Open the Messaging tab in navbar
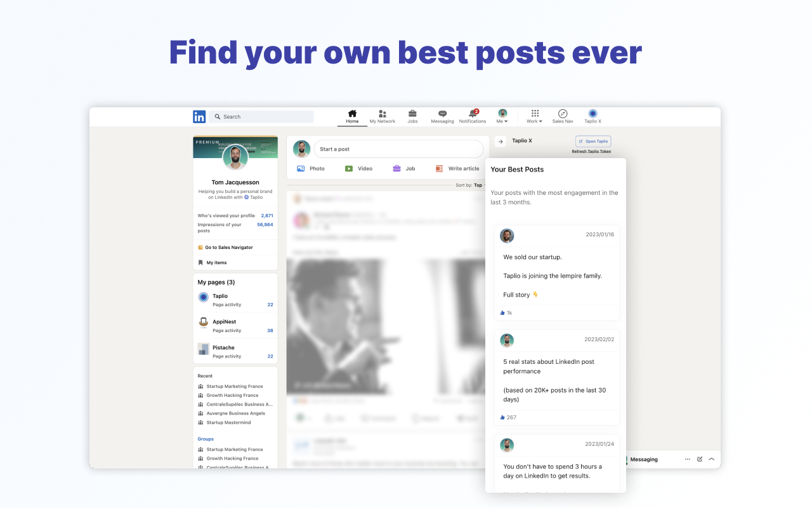 point(442,117)
